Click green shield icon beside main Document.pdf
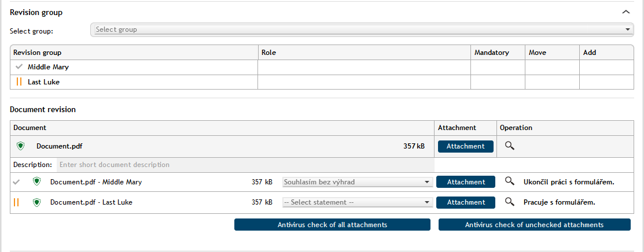Viewport: 644px width, 252px height. coord(21,146)
